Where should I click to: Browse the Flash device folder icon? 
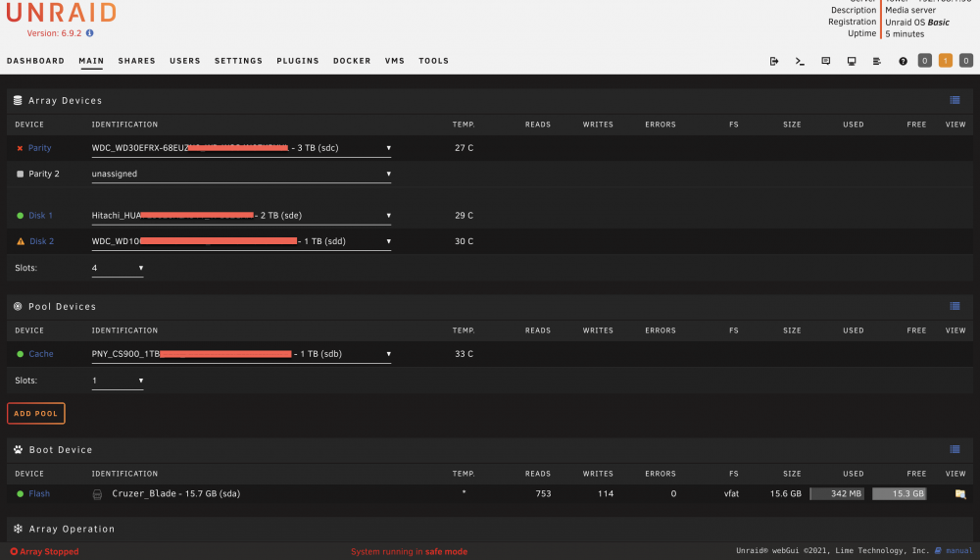point(960,493)
